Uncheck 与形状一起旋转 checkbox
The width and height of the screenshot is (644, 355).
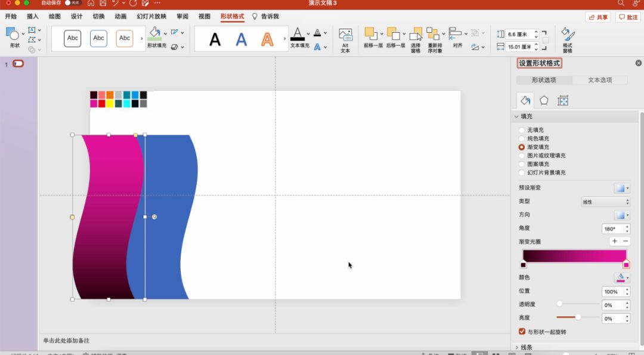pos(522,332)
